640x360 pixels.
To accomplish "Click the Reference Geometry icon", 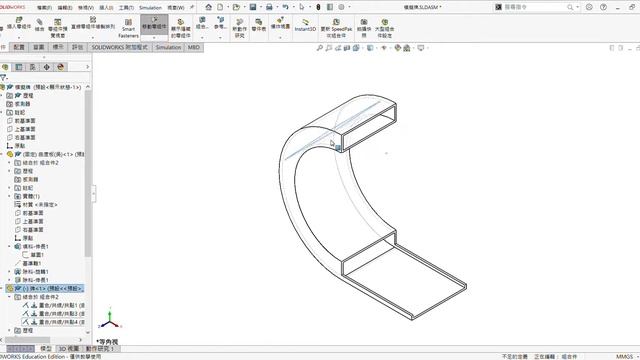I will (x=220, y=20).
